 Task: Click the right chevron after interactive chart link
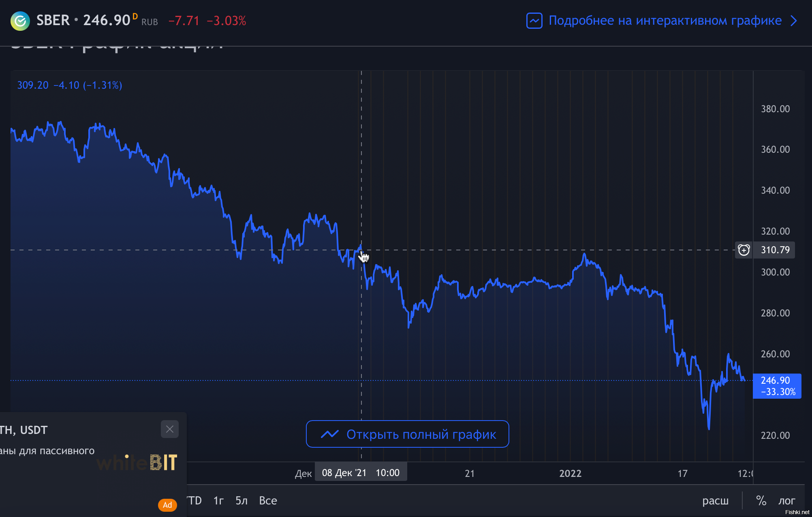click(794, 21)
